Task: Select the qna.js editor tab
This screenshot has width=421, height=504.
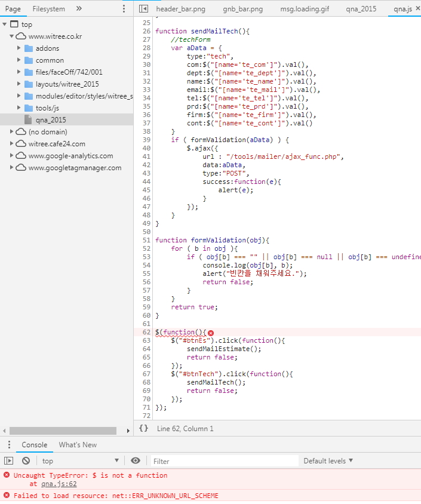Action: coord(402,9)
